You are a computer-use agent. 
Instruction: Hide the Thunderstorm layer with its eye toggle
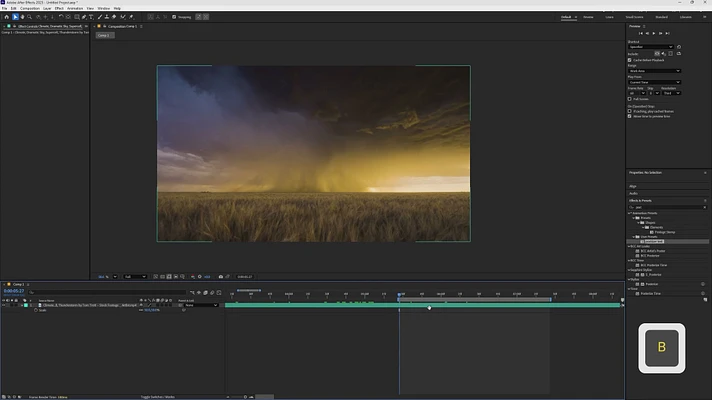pyautogui.click(x=4, y=305)
